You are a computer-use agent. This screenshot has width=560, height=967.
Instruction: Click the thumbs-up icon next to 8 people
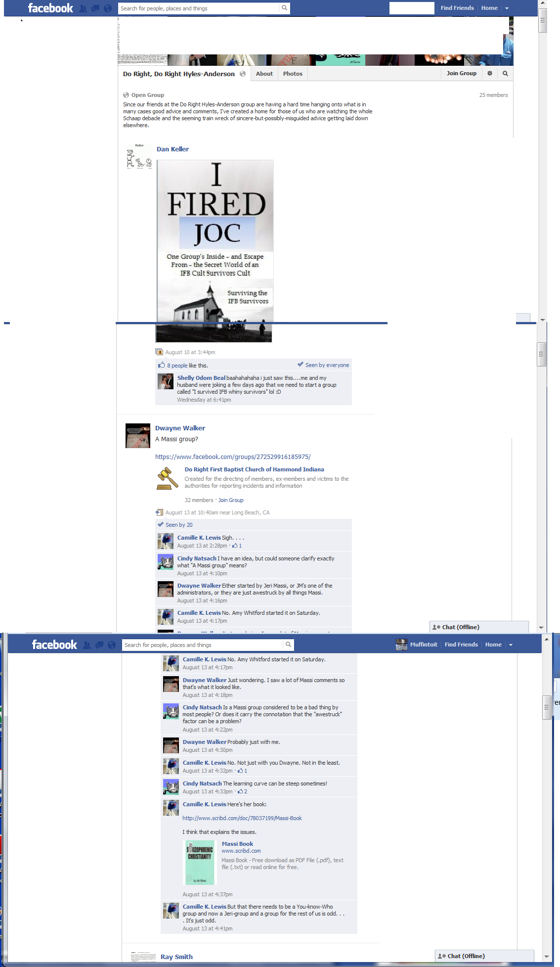tap(161, 365)
